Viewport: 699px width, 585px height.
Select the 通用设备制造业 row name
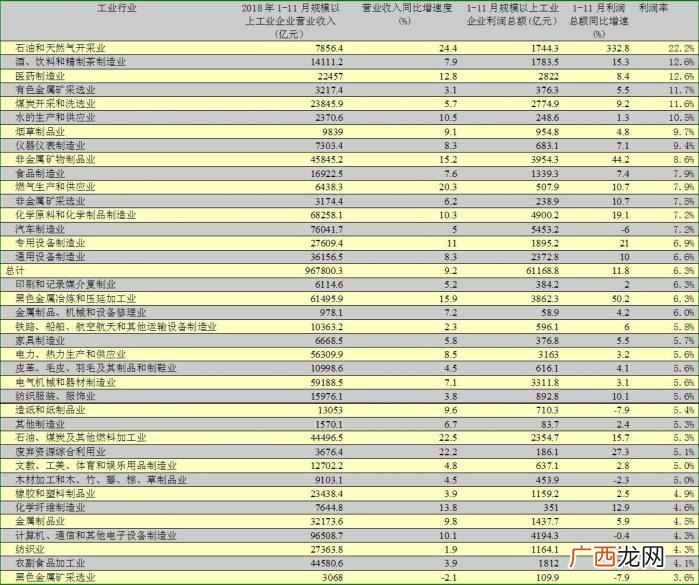(50, 257)
